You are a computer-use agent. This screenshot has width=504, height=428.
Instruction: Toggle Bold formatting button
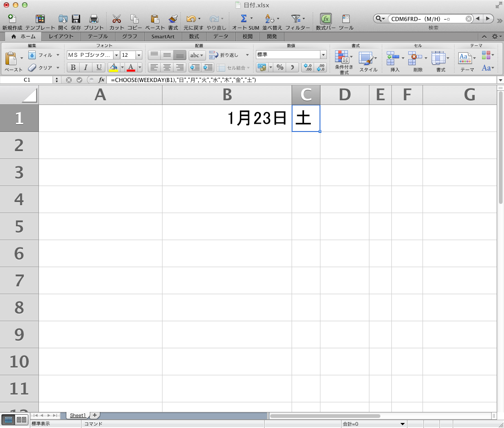tap(73, 68)
